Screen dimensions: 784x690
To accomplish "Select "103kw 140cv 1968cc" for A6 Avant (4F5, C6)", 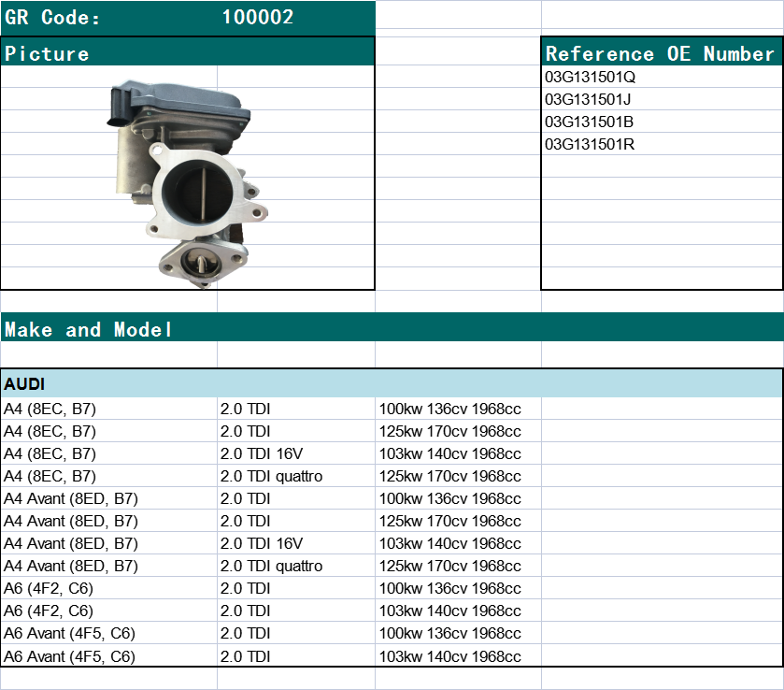I will (x=450, y=656).
